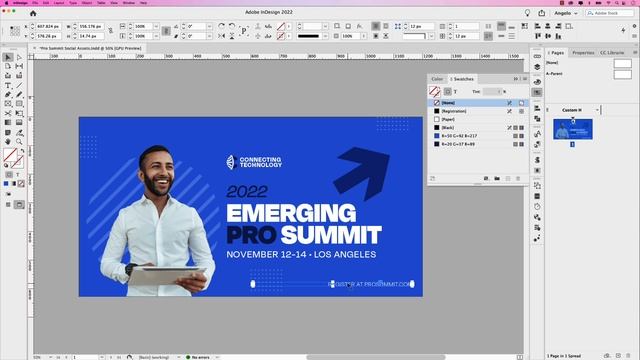Viewport: 640px width, 360px height.
Task: Swap fill and stroke arrow
Action: 22,151
